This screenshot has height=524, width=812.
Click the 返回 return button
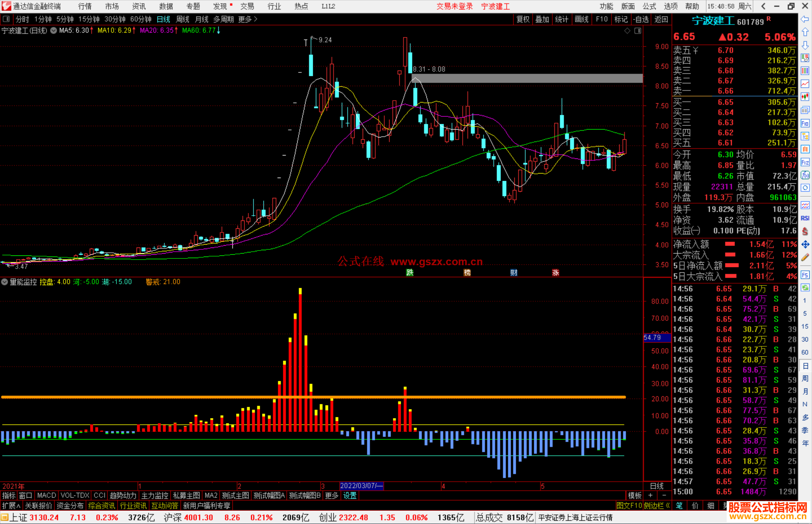coord(661,19)
